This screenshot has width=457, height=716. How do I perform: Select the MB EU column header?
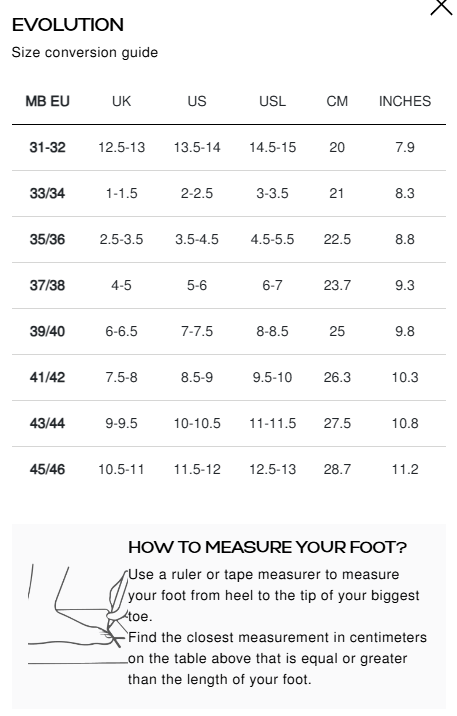coord(47,101)
